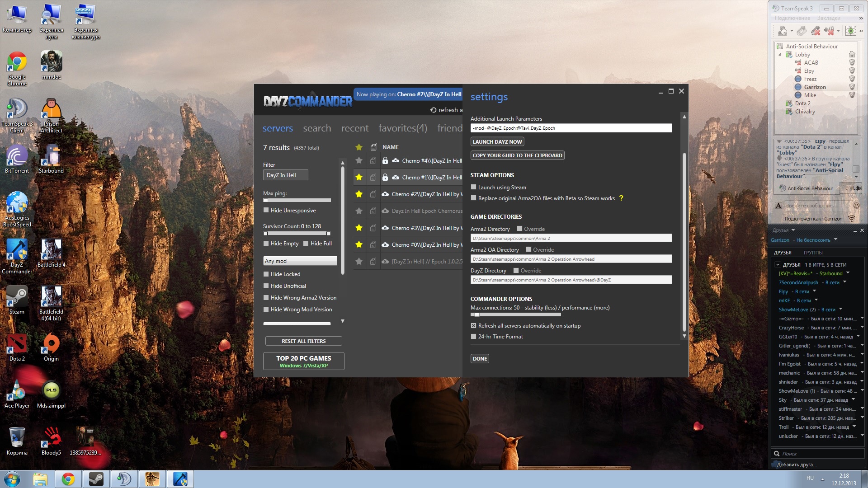This screenshot has height=488, width=868.
Task: Collapse the ДРУЗЬЯ friends group in Steam
Action: pyautogui.click(x=778, y=265)
